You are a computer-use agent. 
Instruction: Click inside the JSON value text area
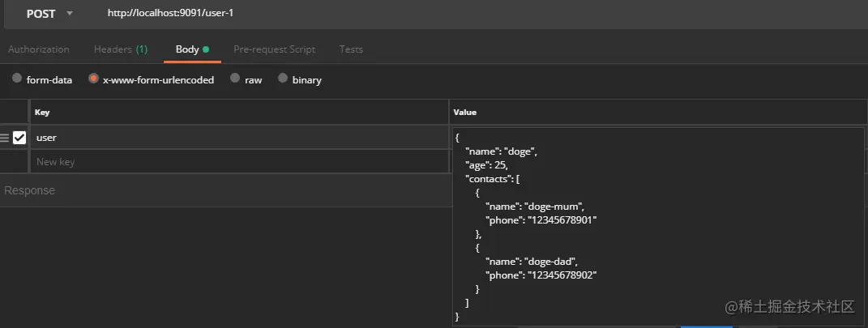pos(658,227)
